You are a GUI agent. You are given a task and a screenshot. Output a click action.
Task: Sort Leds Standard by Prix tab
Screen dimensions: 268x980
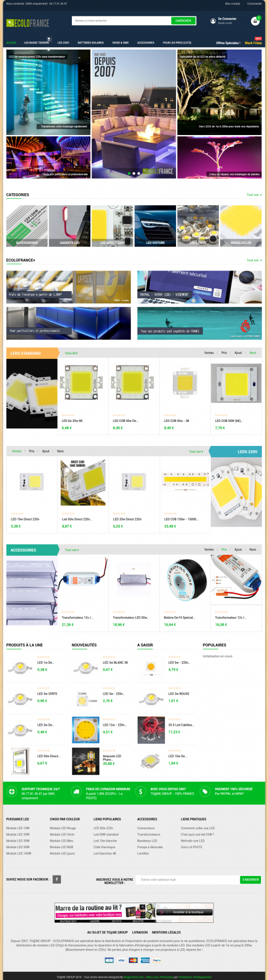(x=224, y=353)
